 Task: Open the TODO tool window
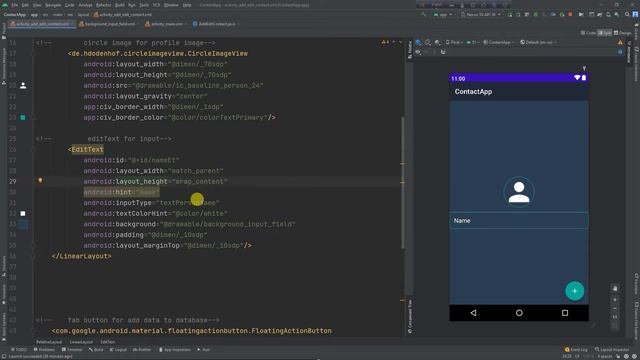pos(19,350)
